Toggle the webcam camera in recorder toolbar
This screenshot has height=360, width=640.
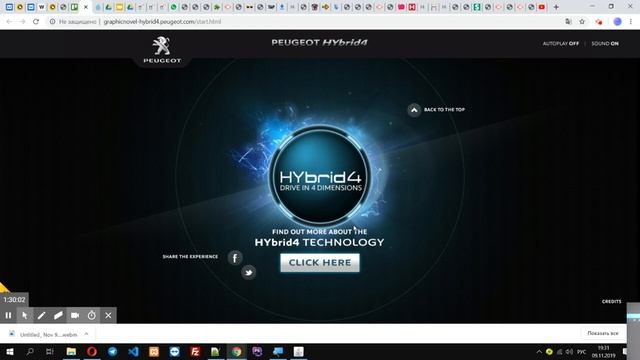point(75,316)
